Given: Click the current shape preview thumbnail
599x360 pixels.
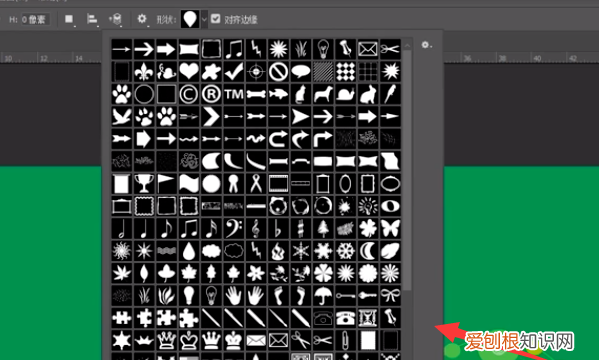Looking at the screenshot, I should click(x=190, y=19).
